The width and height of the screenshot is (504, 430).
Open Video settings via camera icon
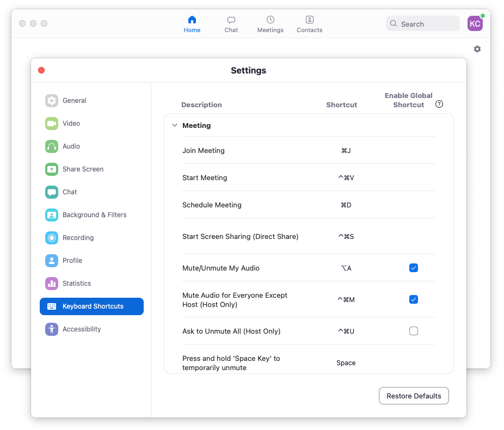pyautogui.click(x=52, y=124)
